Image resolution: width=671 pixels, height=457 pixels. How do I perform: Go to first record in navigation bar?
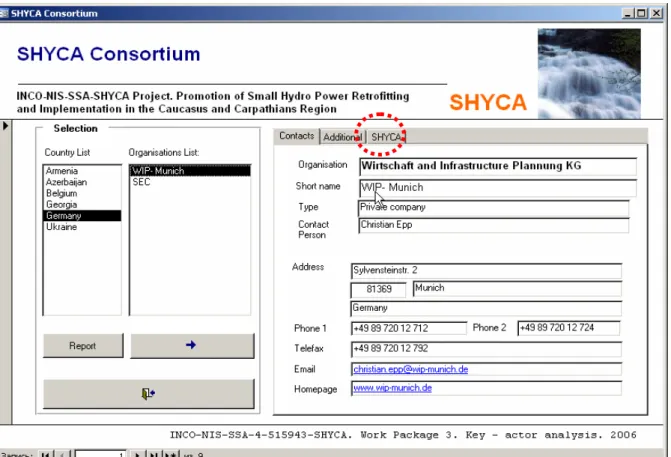tap(46, 454)
